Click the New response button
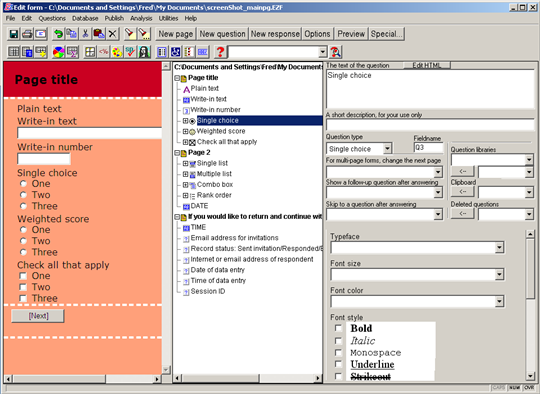Viewport: 540px width, 394px height. (x=275, y=34)
